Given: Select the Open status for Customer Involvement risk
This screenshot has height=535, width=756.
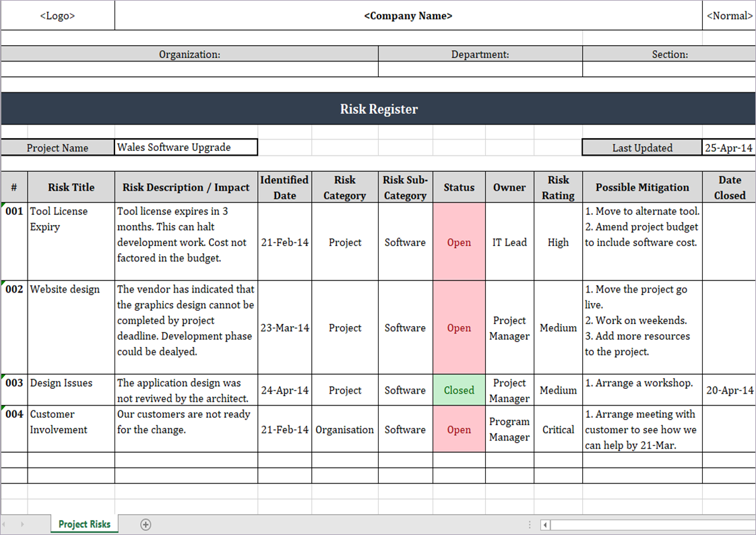Looking at the screenshot, I should (x=459, y=429).
